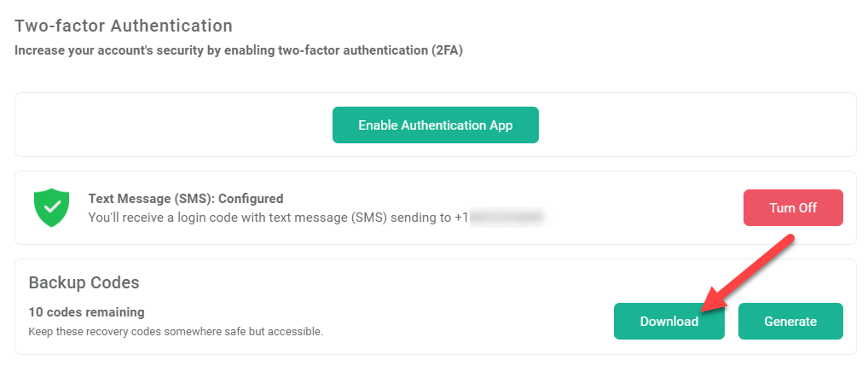Screen dimensions: 868x366
Task: Turn off SMS two-factor authentication
Action: point(793,207)
